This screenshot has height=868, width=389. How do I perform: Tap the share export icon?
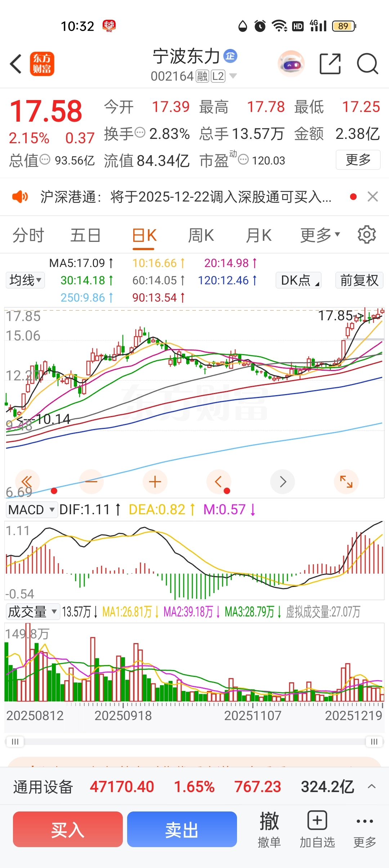coord(330,64)
